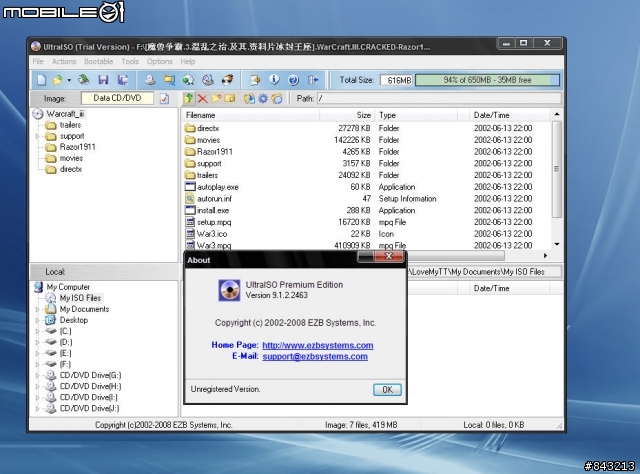Open the Tools menu

tap(130, 62)
